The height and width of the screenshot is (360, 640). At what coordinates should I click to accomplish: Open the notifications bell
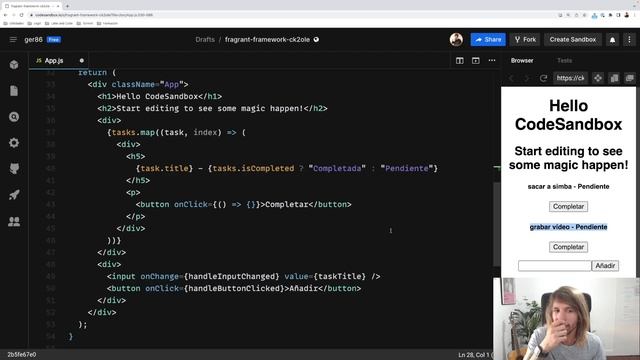pos(612,40)
